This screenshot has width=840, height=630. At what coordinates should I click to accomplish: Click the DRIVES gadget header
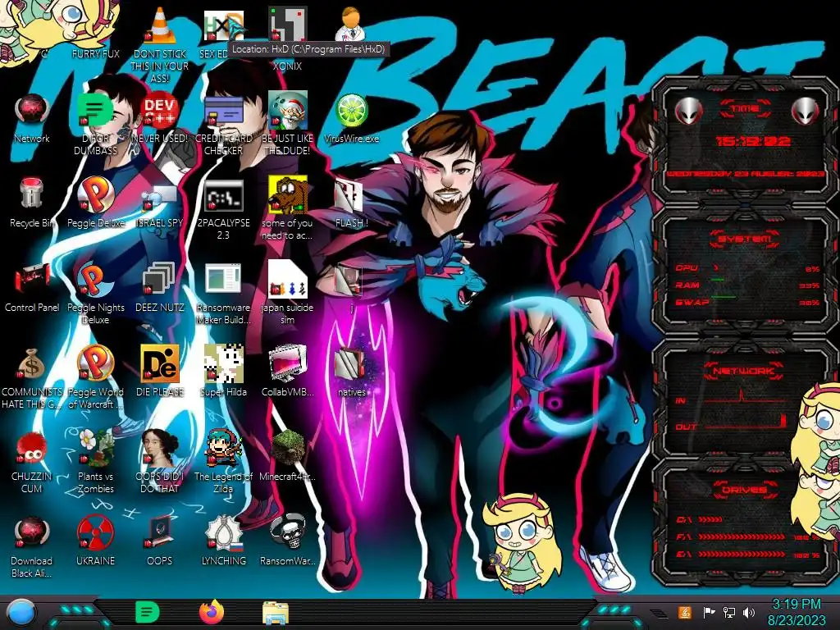(x=744, y=490)
